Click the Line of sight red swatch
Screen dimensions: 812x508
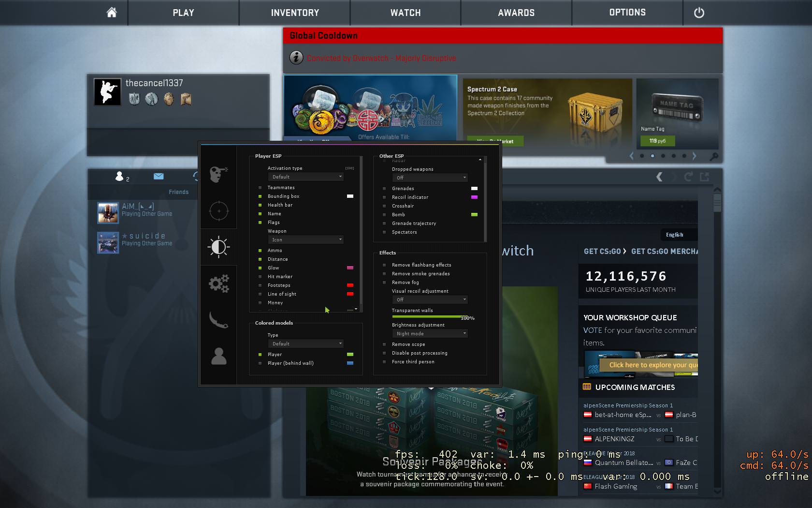pyautogui.click(x=350, y=294)
